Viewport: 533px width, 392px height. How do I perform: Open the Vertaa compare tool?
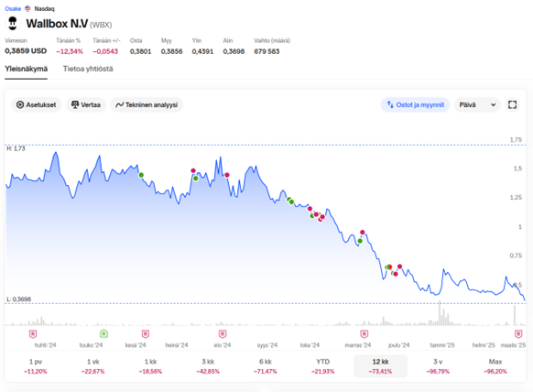coord(86,104)
